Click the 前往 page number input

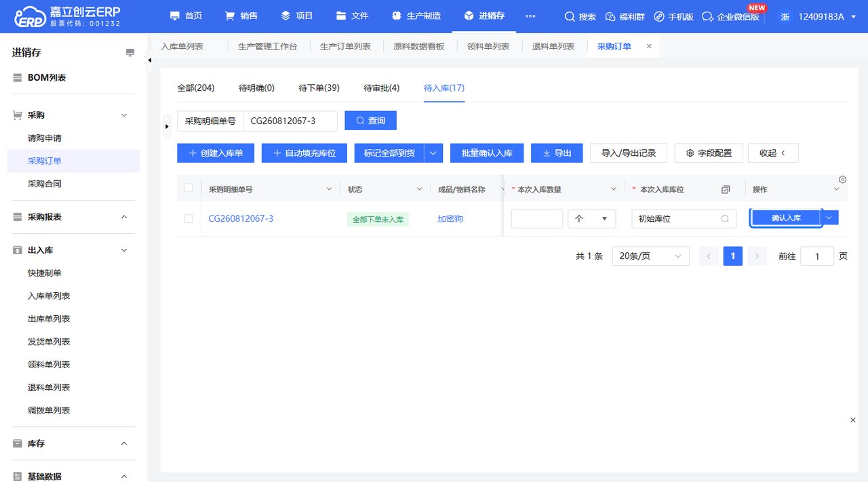(x=817, y=256)
